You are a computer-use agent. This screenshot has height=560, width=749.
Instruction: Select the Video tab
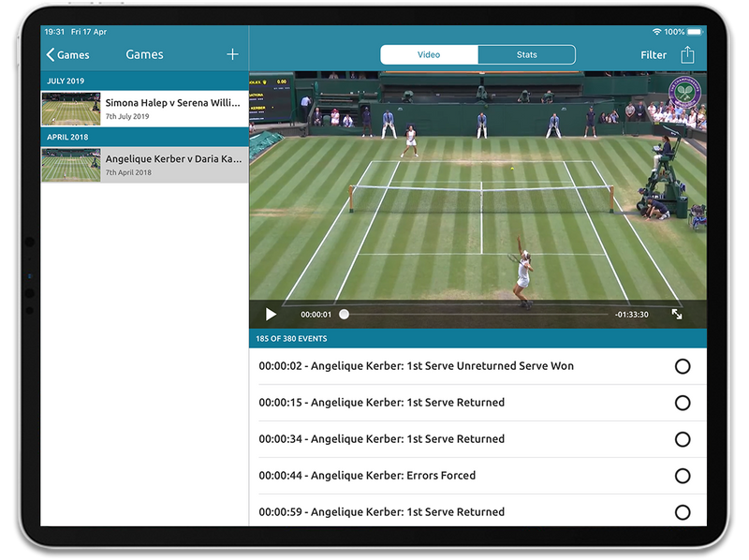pyautogui.click(x=430, y=54)
